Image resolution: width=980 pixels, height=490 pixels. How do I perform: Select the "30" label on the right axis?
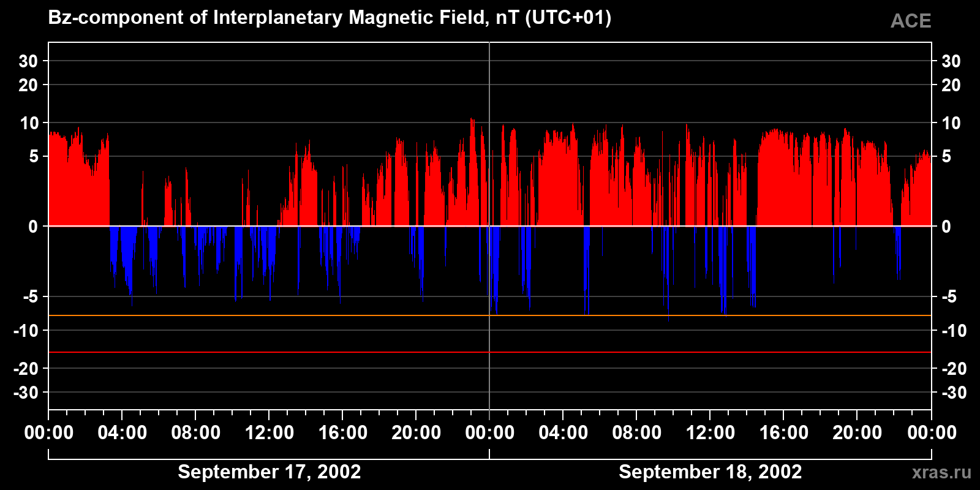(x=951, y=61)
